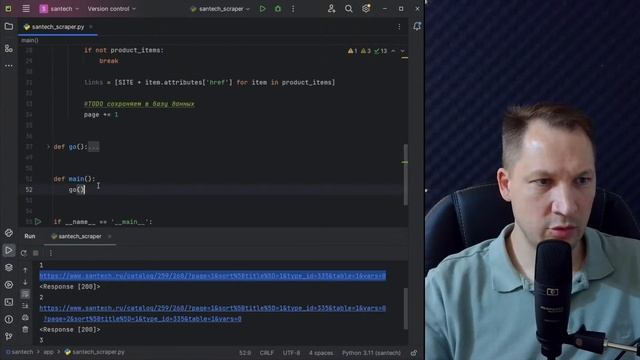Open the main hamburger menu

pyautogui.click(x=26, y=9)
